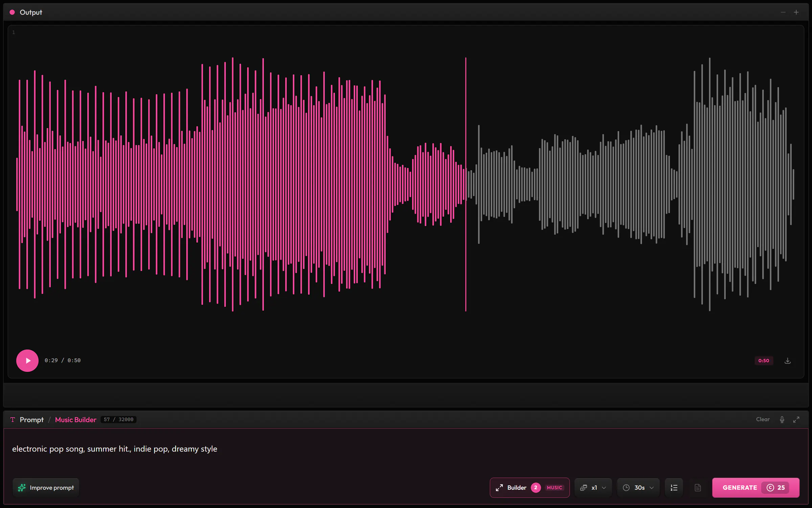This screenshot has width=812, height=508.
Task: Click the T text icon next to Prompt
Action: 13,420
